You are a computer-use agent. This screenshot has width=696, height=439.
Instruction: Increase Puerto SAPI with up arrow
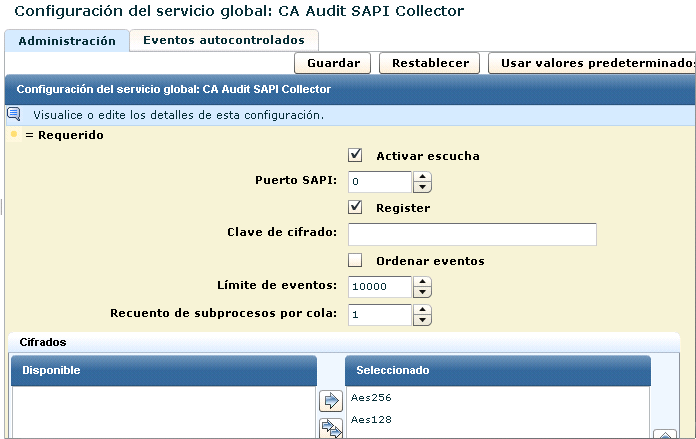click(423, 177)
